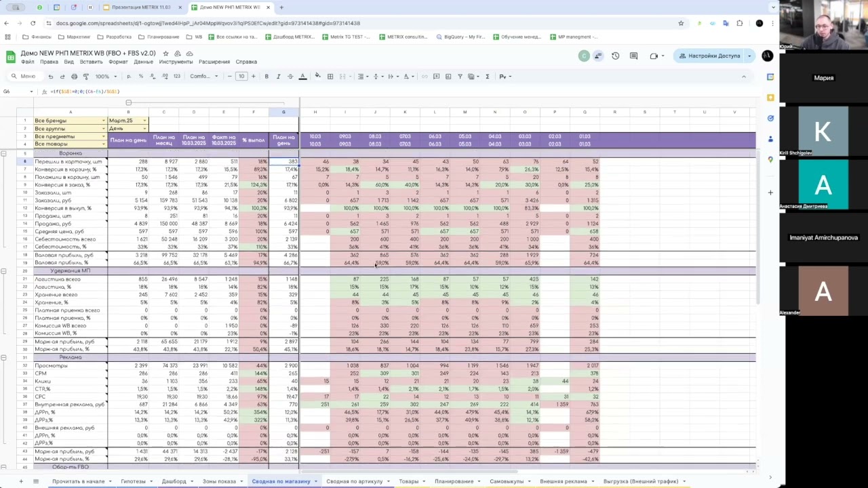Open the Все бренды filter dropdown

[104, 121]
